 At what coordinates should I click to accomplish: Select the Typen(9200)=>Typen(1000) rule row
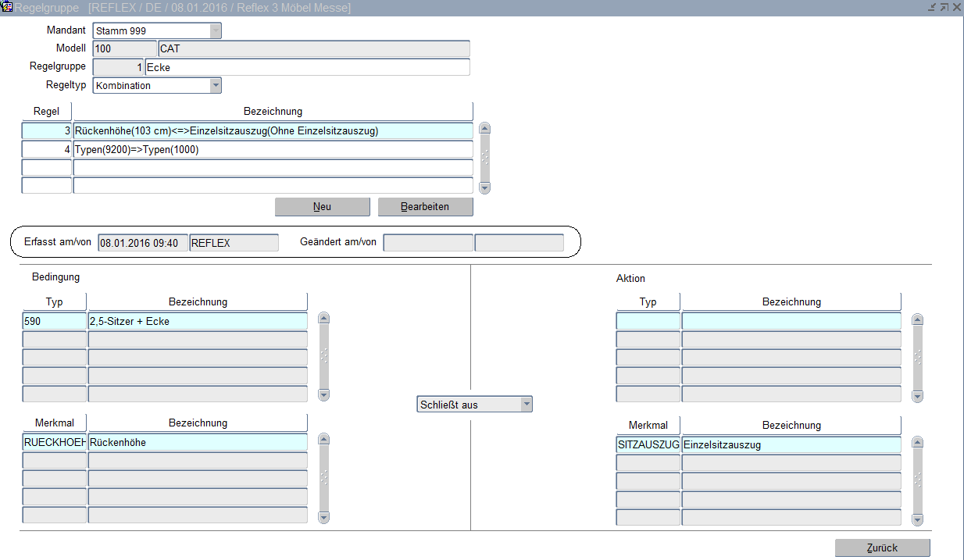[273, 149]
